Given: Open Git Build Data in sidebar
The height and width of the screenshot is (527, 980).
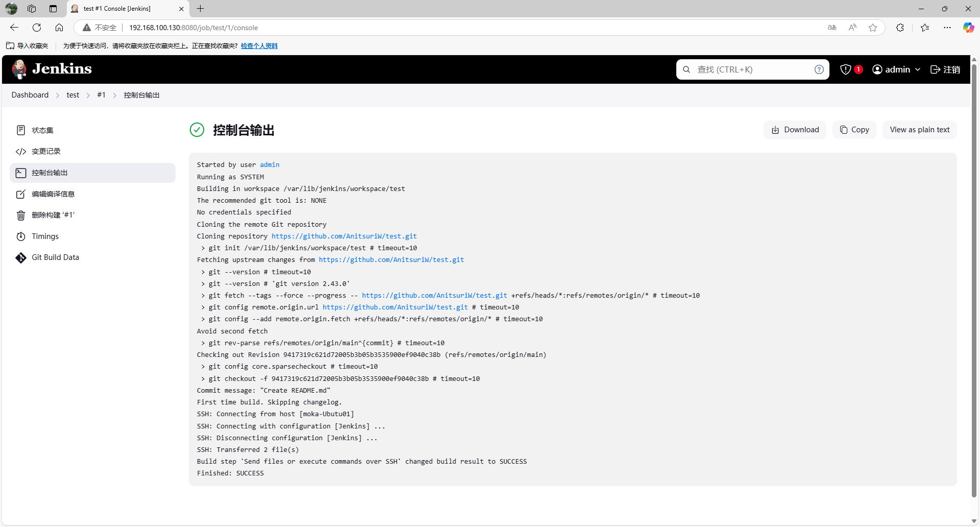Looking at the screenshot, I should coord(55,257).
